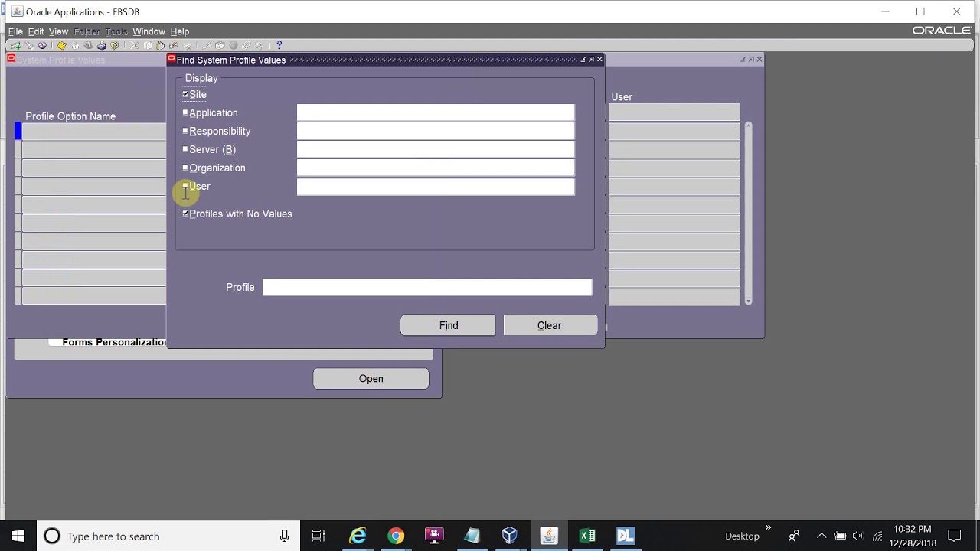This screenshot has height=551, width=980.
Task: Open the Edit menu
Action: (36, 31)
